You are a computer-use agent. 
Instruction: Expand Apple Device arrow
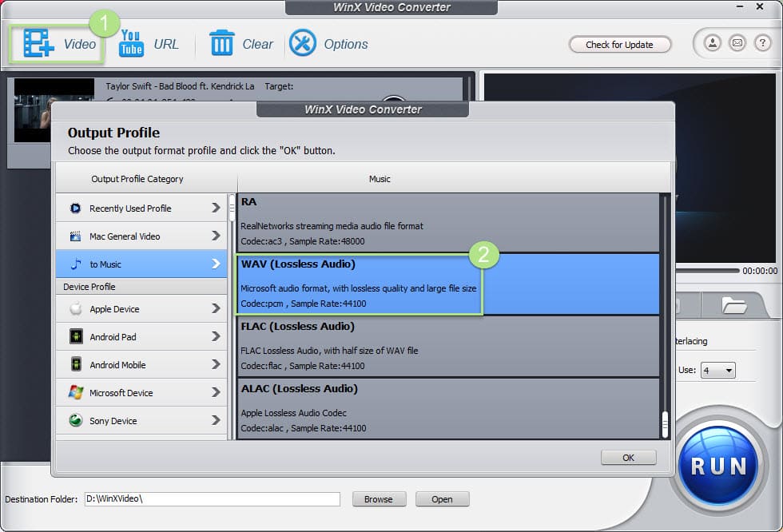tap(216, 309)
